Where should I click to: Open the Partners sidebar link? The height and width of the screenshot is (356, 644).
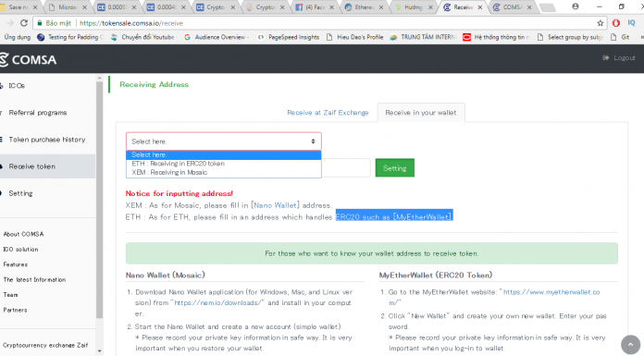tap(15, 310)
